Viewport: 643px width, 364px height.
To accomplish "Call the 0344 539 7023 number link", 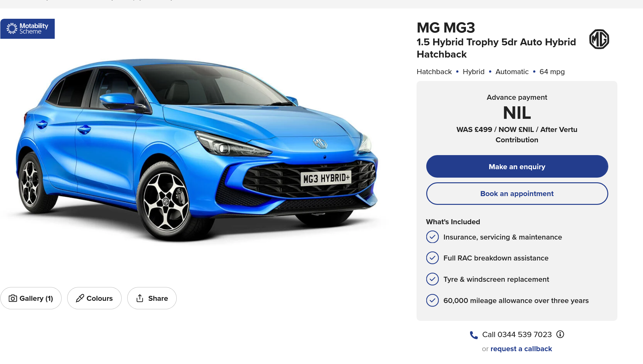I will click(x=517, y=335).
